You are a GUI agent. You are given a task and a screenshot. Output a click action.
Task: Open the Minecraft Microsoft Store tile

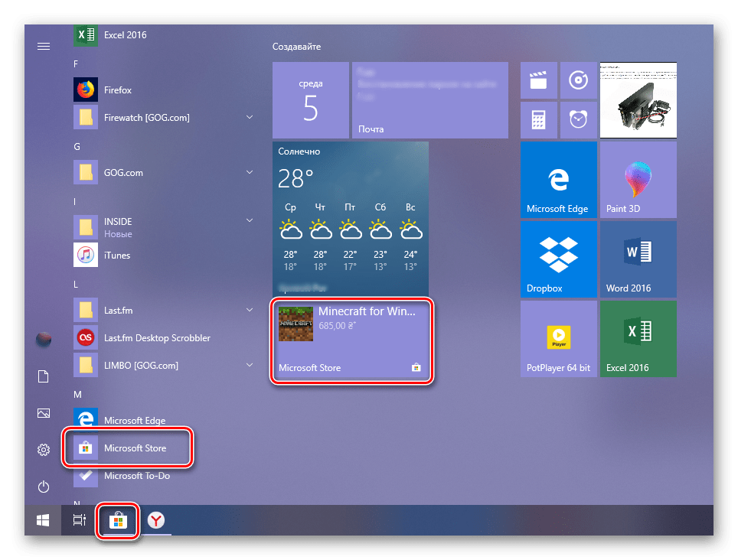coord(351,340)
